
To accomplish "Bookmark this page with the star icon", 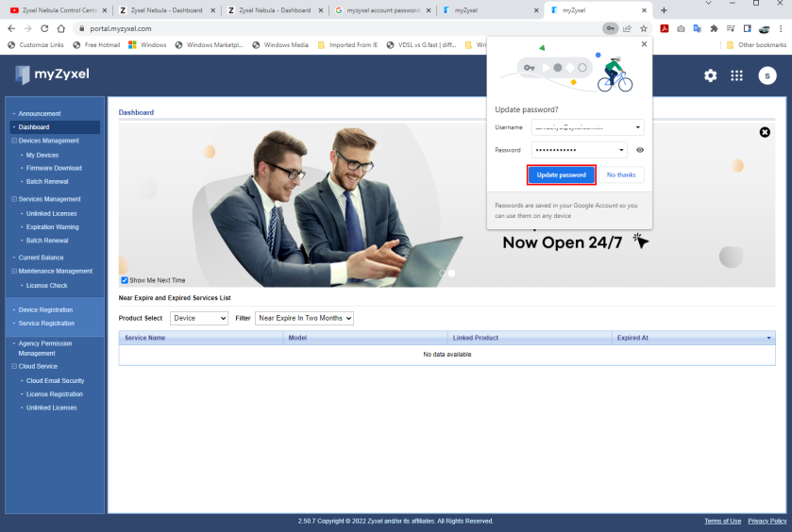I will [643, 28].
